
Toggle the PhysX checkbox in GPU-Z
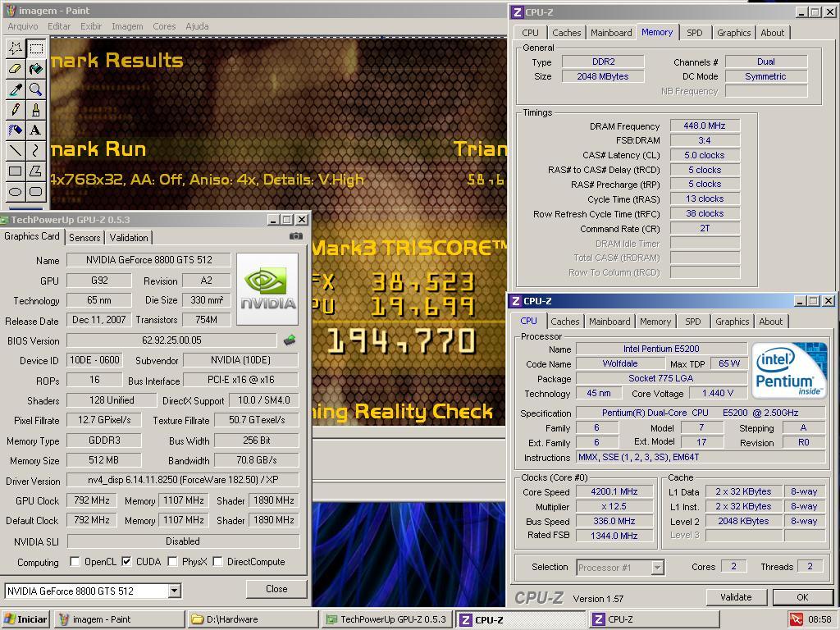(x=172, y=561)
